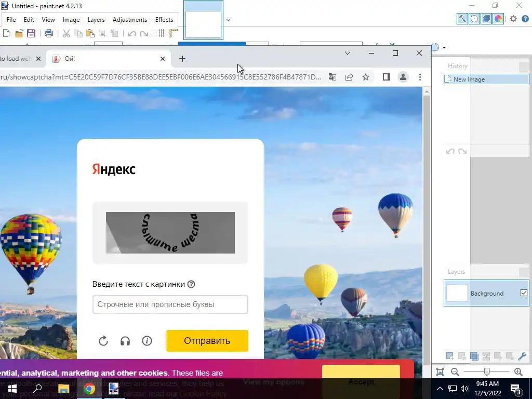Open the Layers menu
This screenshot has width=532, height=399.
click(x=96, y=20)
